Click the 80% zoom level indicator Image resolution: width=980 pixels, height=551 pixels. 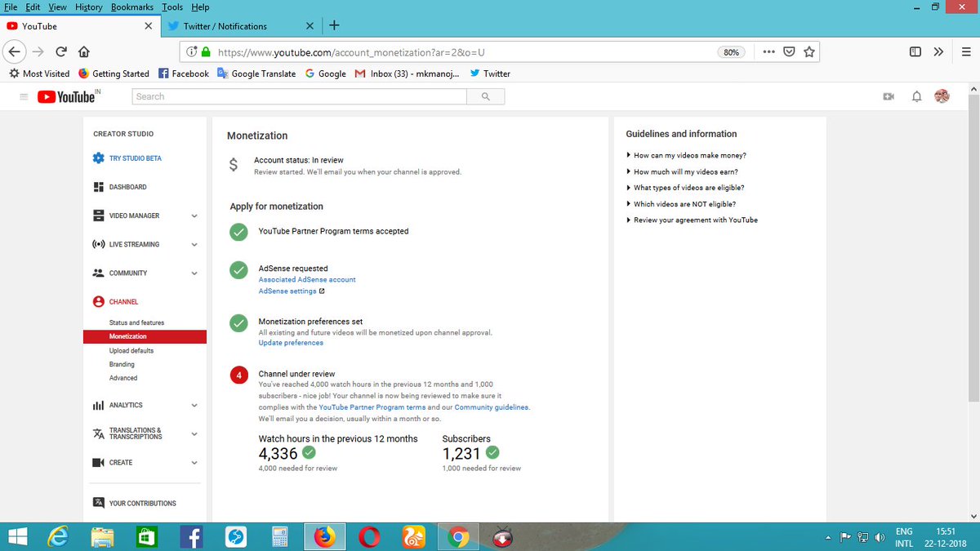(x=731, y=51)
